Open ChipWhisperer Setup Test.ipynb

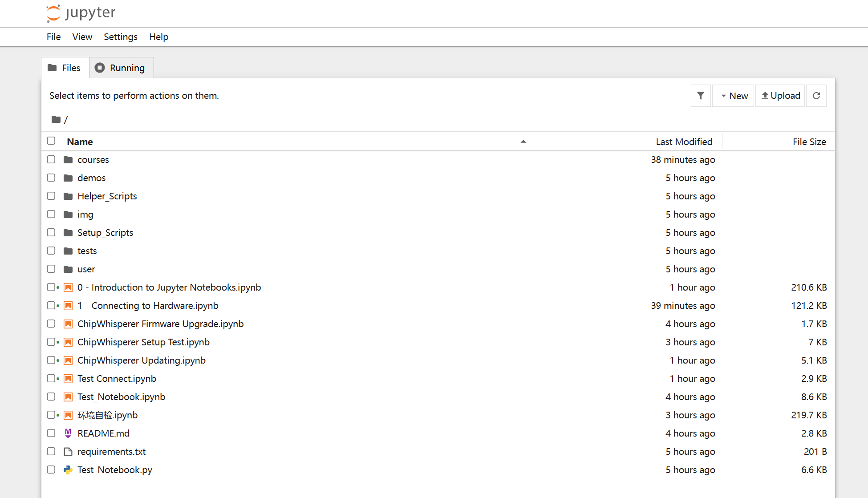pyautogui.click(x=143, y=342)
